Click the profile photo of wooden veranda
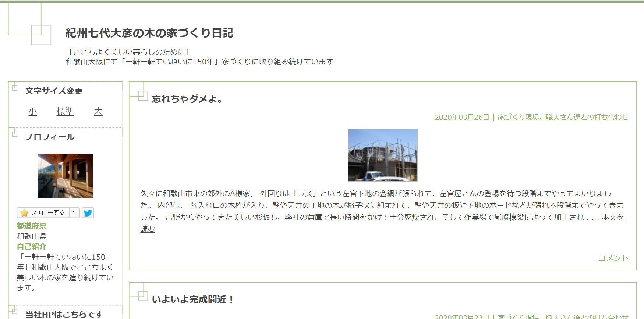 pyautogui.click(x=66, y=176)
